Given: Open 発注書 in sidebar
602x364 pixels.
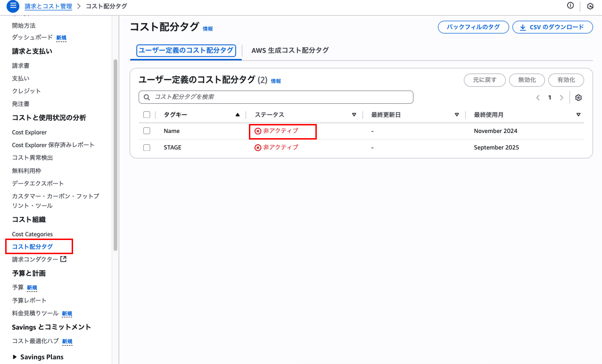Looking at the screenshot, I should pos(21,104).
